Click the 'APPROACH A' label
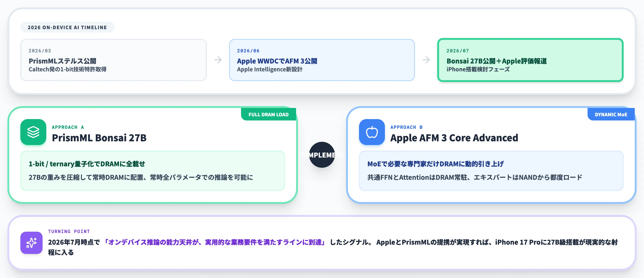Viewport: 644px width, 278px height. (68, 127)
